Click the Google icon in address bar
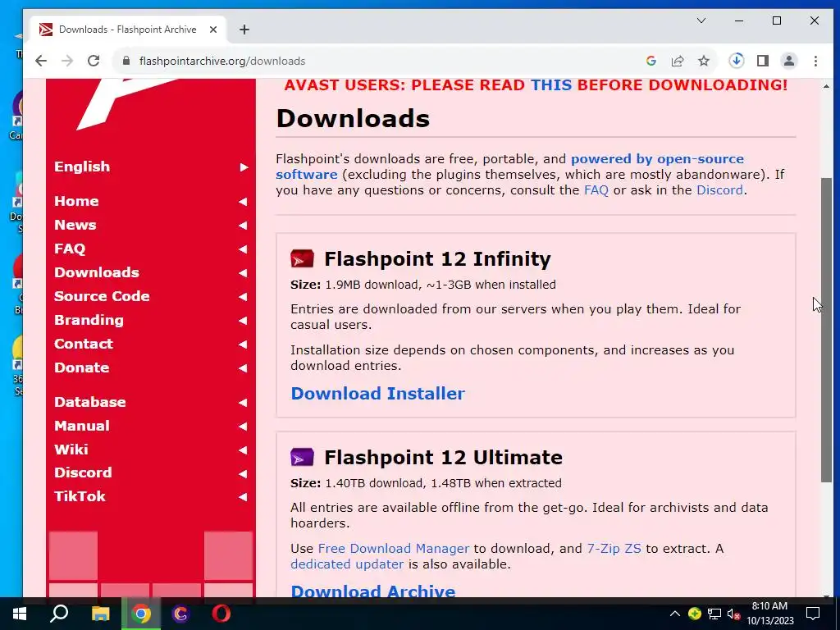Viewport: 840px width, 630px height. click(651, 61)
